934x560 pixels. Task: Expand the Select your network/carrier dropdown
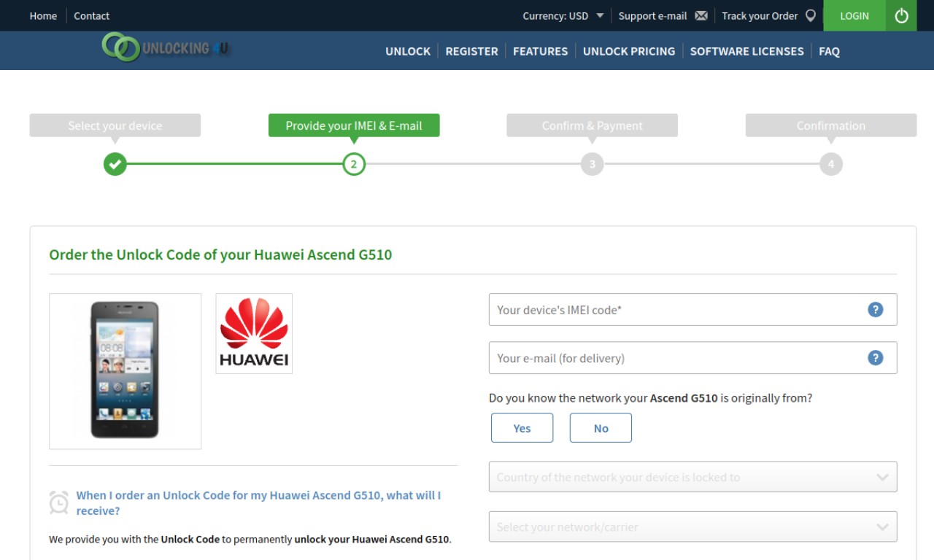click(692, 526)
